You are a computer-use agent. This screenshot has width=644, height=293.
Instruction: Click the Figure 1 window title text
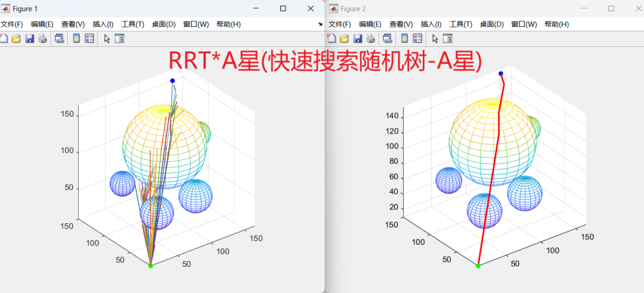tap(26, 8)
